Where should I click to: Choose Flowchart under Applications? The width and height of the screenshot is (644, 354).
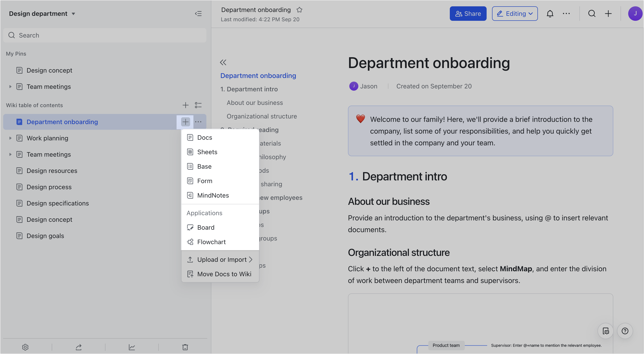[211, 242]
